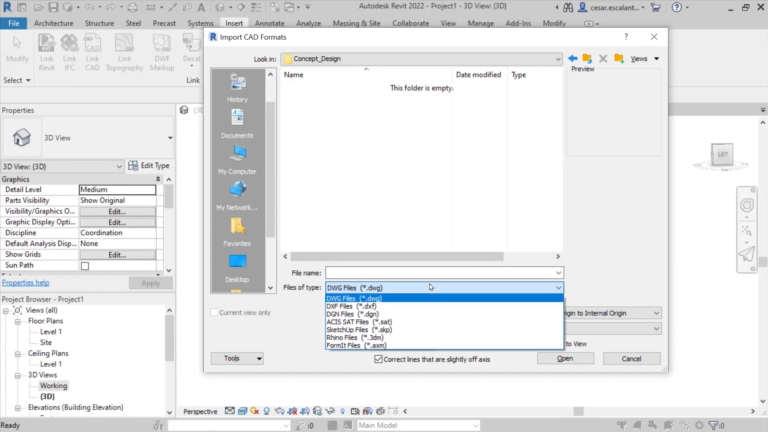Collapse the 3D Views tree node

(x=18, y=375)
